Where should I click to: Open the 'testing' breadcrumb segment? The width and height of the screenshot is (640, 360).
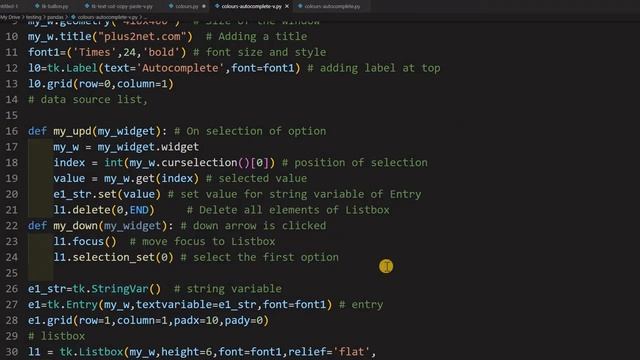[x=34, y=17]
